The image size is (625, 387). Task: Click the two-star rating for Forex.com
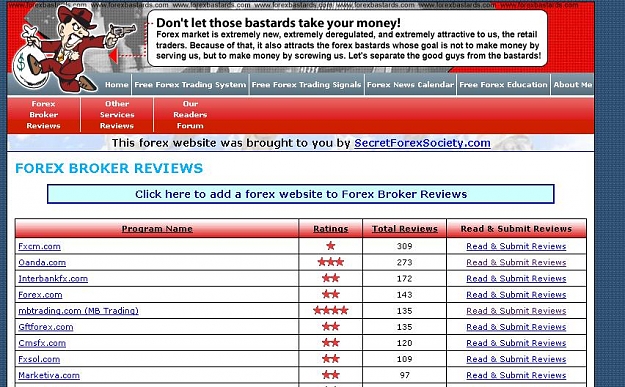[330, 294]
